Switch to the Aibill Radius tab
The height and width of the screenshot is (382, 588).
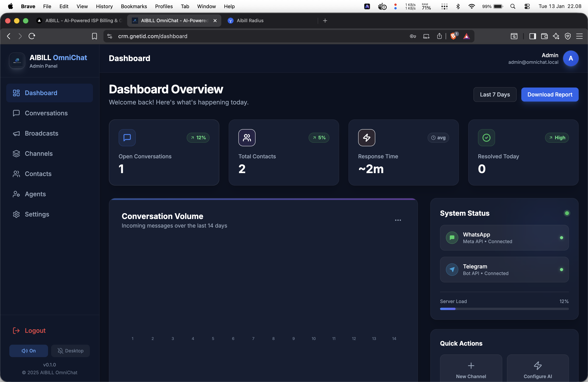click(250, 20)
